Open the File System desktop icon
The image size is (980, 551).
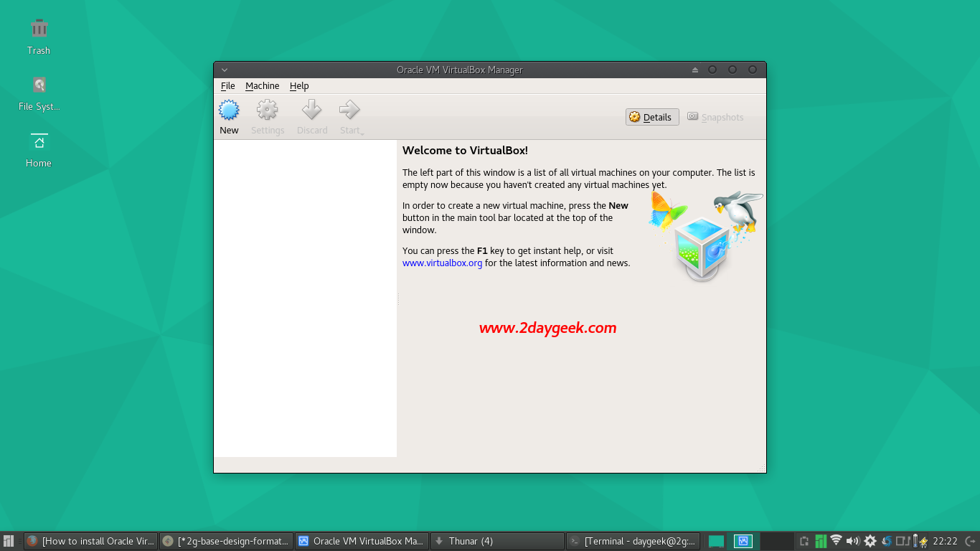39,93
